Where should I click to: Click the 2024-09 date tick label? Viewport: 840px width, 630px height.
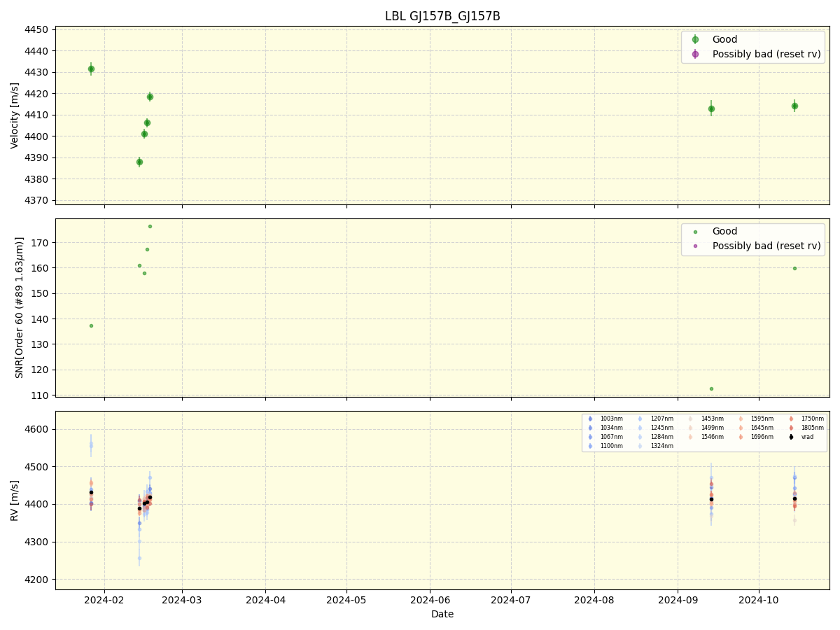coord(678,600)
